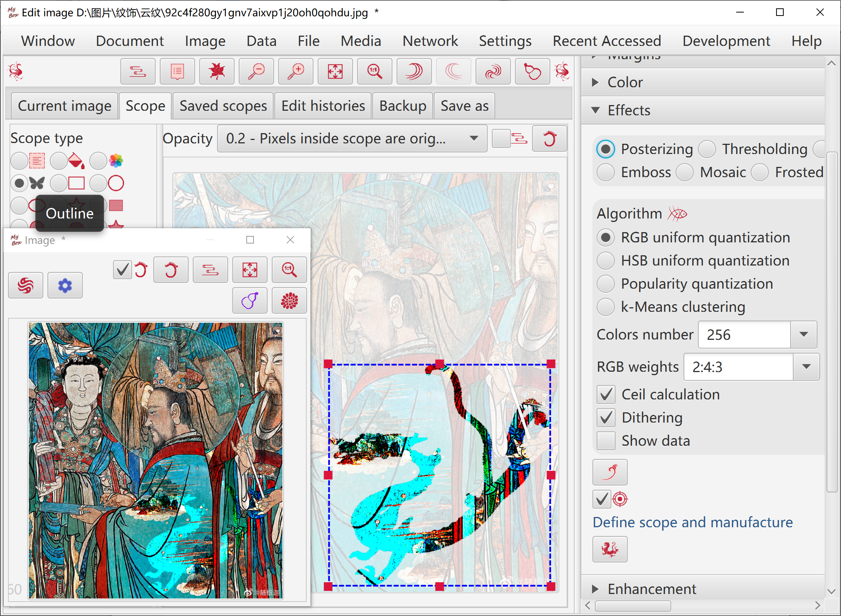Click the refresh button beside Opacity
841x616 pixels.
tap(550, 138)
